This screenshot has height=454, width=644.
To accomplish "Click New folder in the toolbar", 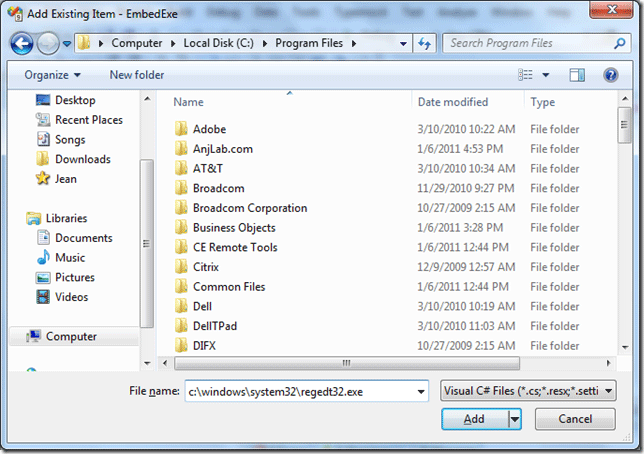I will 137,75.
